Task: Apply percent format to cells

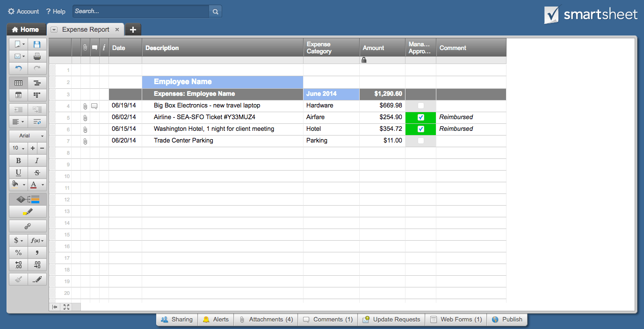Action: point(18,253)
